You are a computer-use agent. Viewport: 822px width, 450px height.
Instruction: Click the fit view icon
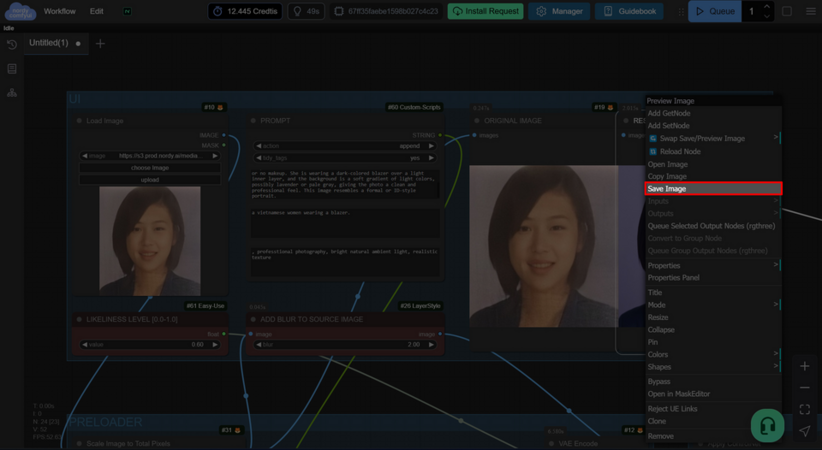tap(804, 410)
